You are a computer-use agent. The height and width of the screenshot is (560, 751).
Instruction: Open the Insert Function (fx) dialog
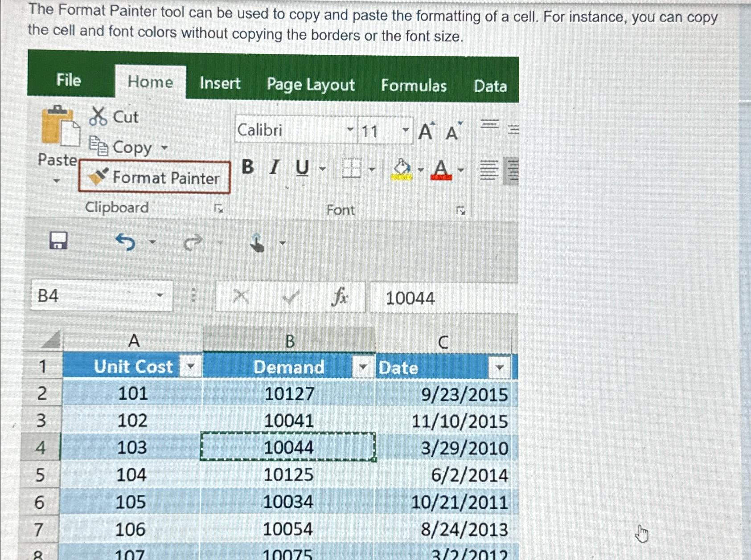[340, 297]
